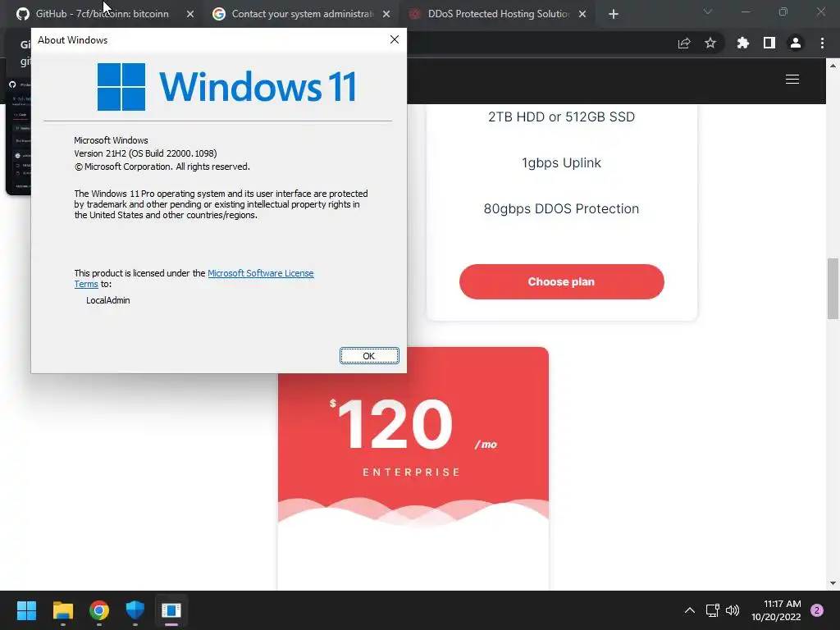Click the 2TB HDD or 512GB SSD text
The height and width of the screenshot is (630, 840).
(x=561, y=116)
